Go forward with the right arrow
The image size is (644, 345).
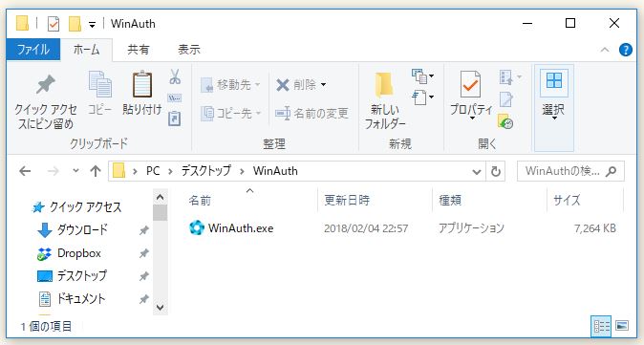tap(53, 171)
